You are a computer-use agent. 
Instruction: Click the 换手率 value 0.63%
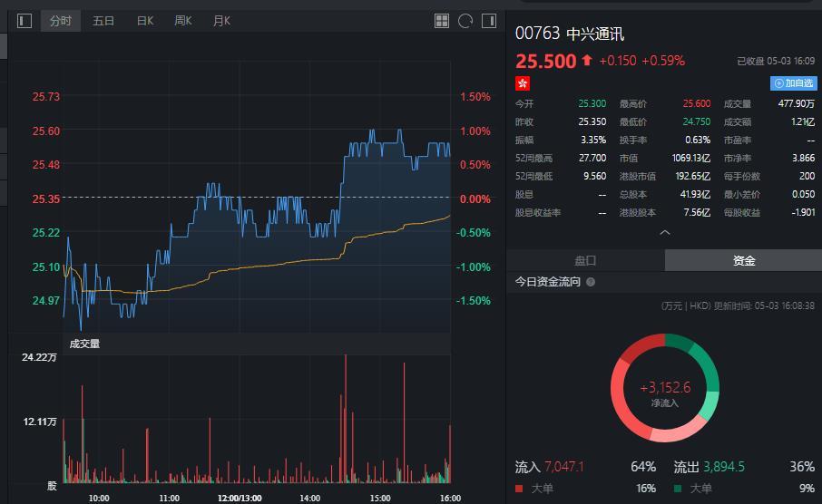pyautogui.click(x=698, y=140)
